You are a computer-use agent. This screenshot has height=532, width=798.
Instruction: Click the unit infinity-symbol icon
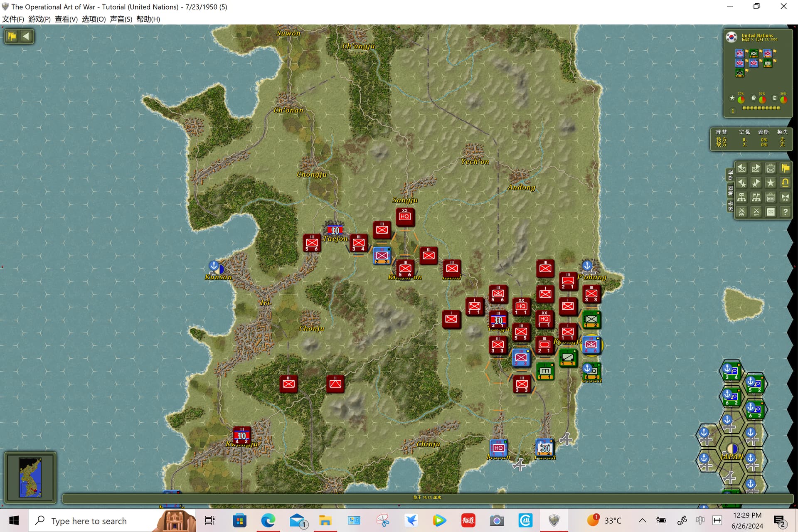(771, 197)
